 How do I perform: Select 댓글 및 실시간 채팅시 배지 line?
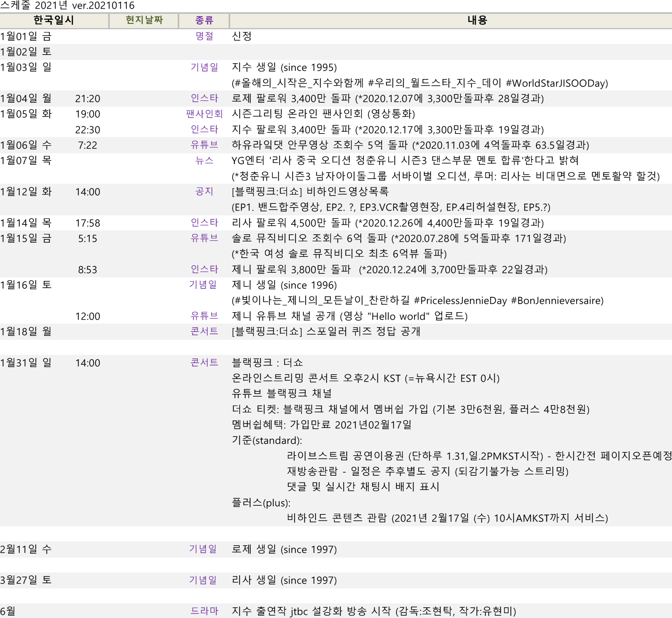point(363,487)
